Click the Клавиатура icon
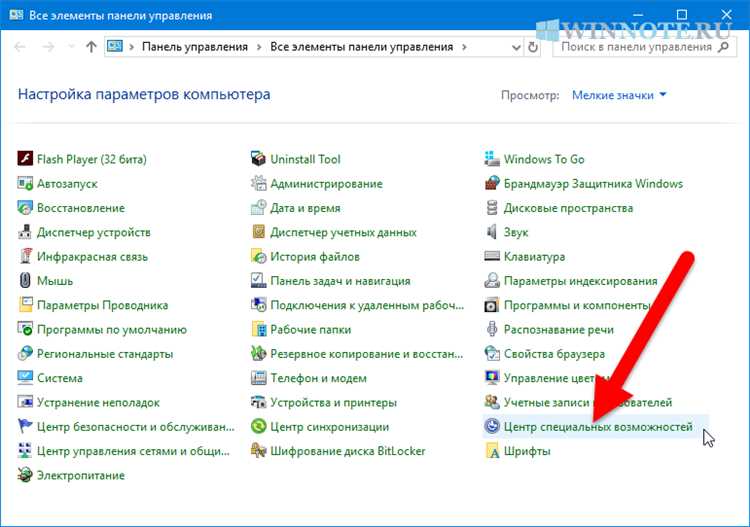The image size is (750, 527). coord(492,256)
